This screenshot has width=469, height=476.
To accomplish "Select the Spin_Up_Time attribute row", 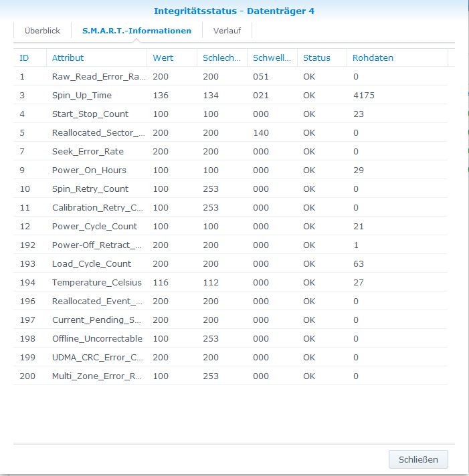I will tap(82, 96).
